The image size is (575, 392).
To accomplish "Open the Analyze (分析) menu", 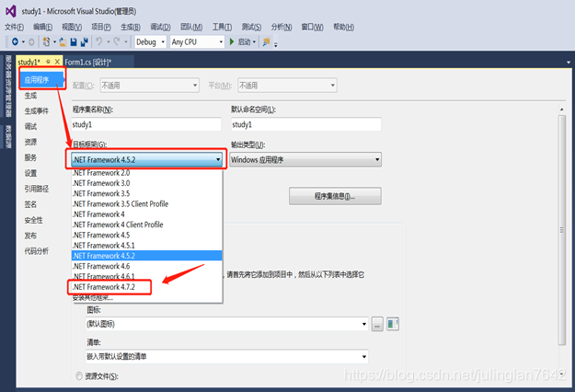I will tap(282, 27).
